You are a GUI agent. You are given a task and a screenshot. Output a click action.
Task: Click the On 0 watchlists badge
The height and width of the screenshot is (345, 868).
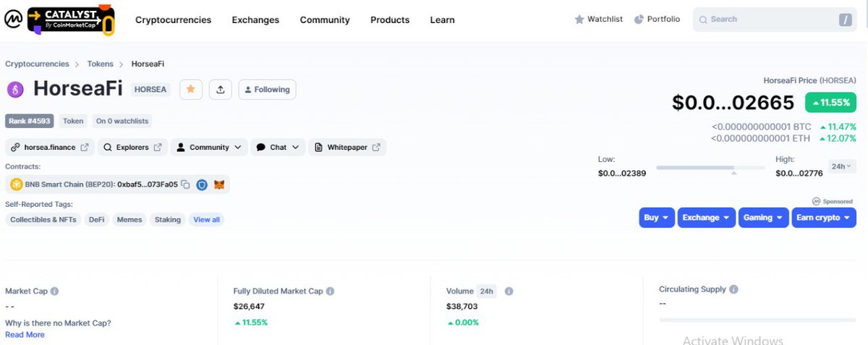(122, 122)
